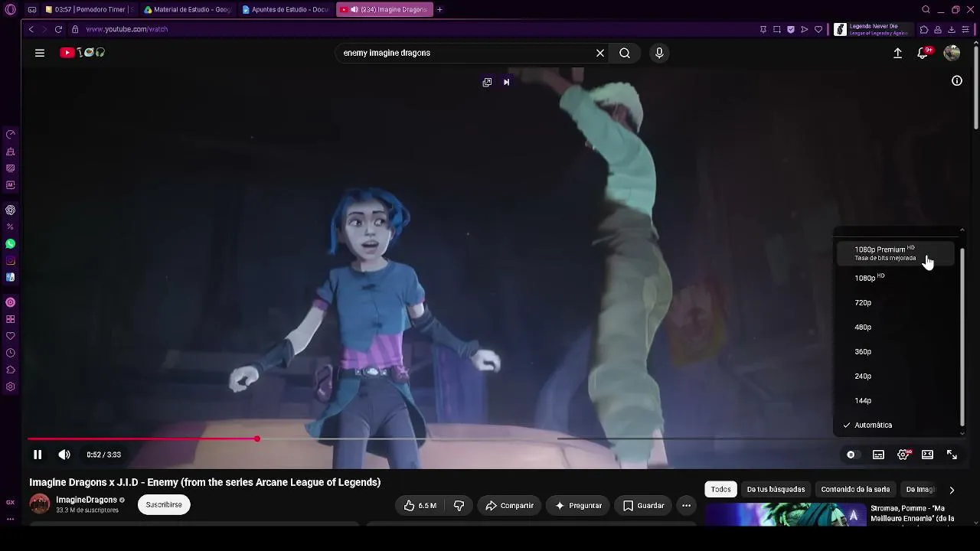
Task: Open the Stromae, Pomme suggested video thumbnail
Action: 786,515
